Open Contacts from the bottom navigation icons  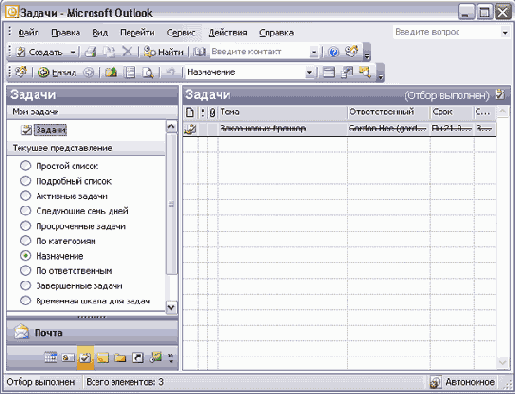point(68,358)
